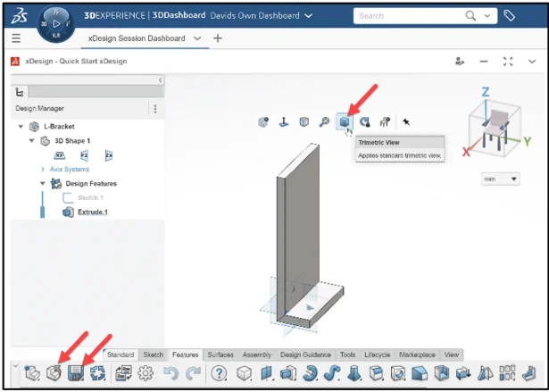Open Help question mark icon
Screen dimensions: 549x392
[219, 374]
